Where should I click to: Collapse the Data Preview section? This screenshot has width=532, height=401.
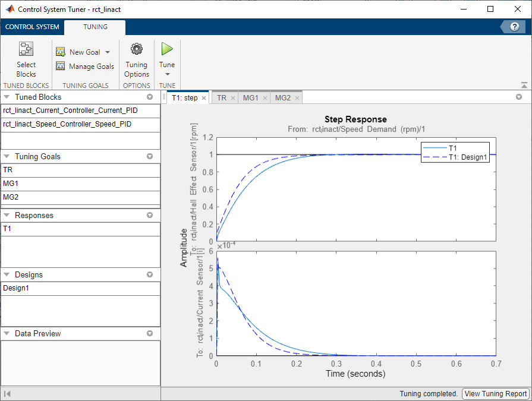[x=7, y=334]
